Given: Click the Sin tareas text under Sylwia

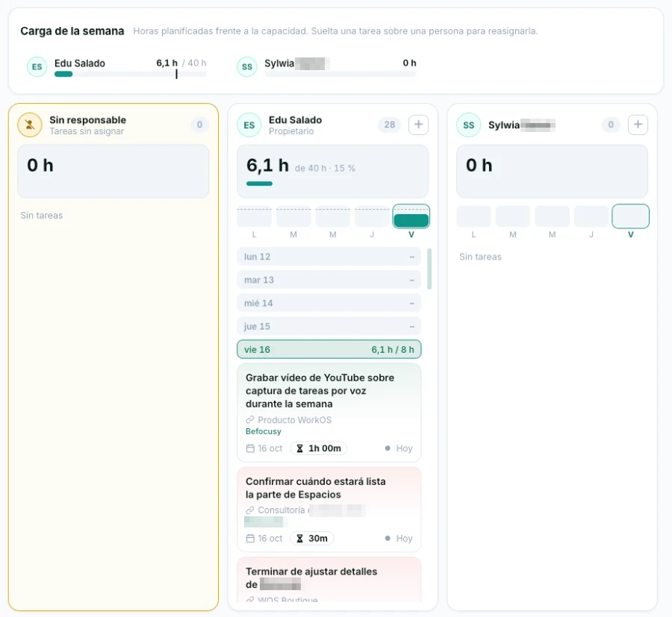Looking at the screenshot, I should [x=480, y=257].
